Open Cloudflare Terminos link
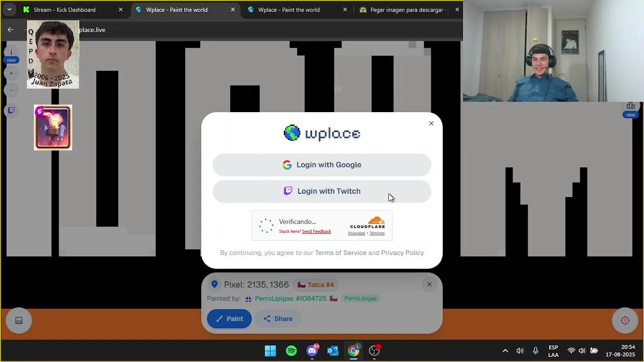Viewport: 644px width, 362px height. point(377,233)
